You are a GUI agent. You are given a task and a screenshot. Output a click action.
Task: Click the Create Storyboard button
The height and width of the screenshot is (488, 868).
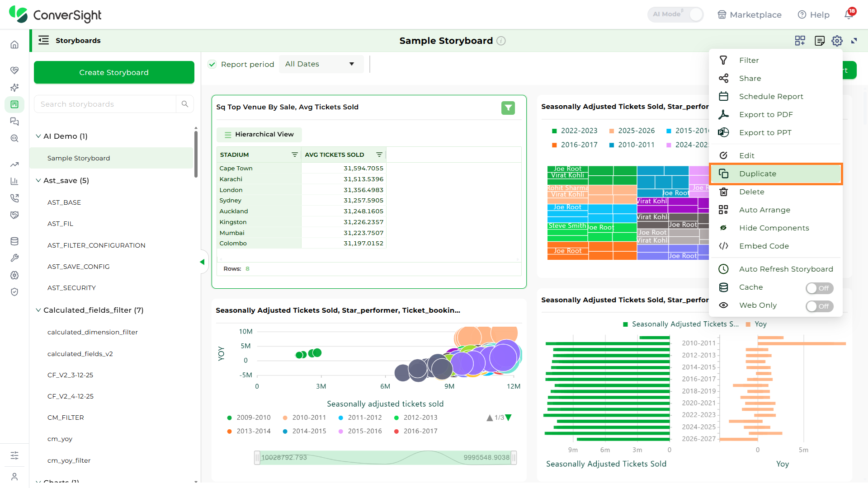(114, 72)
